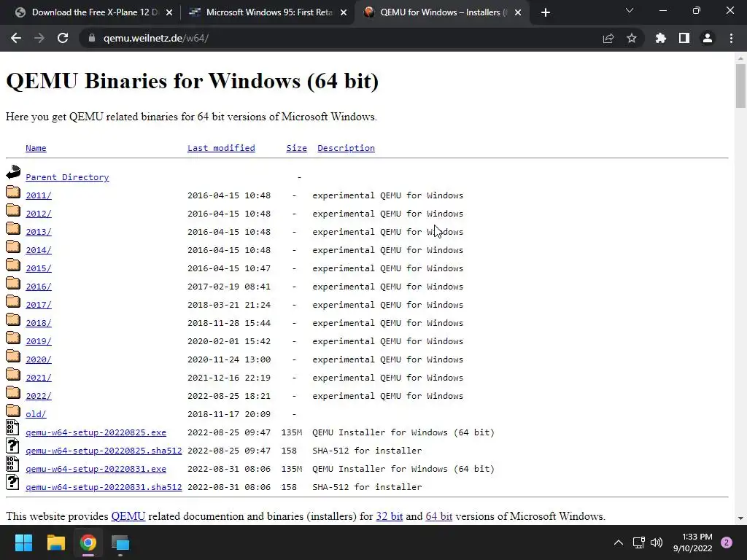The image size is (747, 560).
Task: Click the 2022-08-25 18:21 date of 2022/
Action: [x=229, y=396]
